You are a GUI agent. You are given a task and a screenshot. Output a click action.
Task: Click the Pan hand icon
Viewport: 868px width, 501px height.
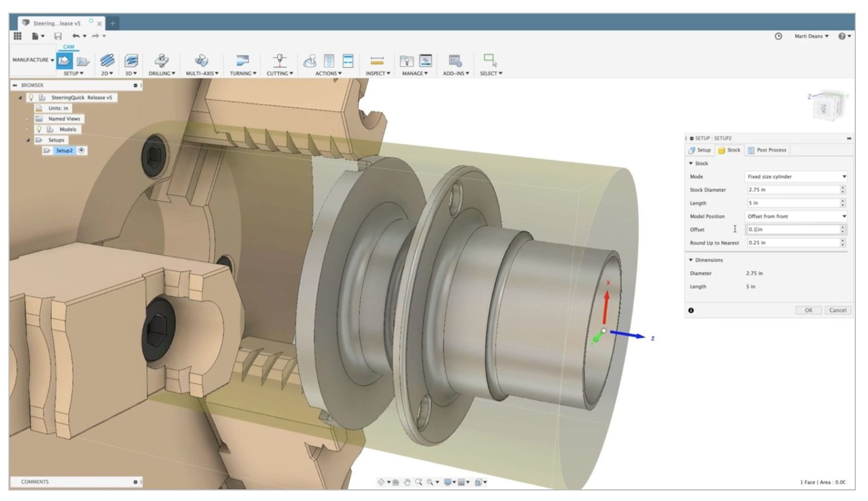[x=407, y=482]
